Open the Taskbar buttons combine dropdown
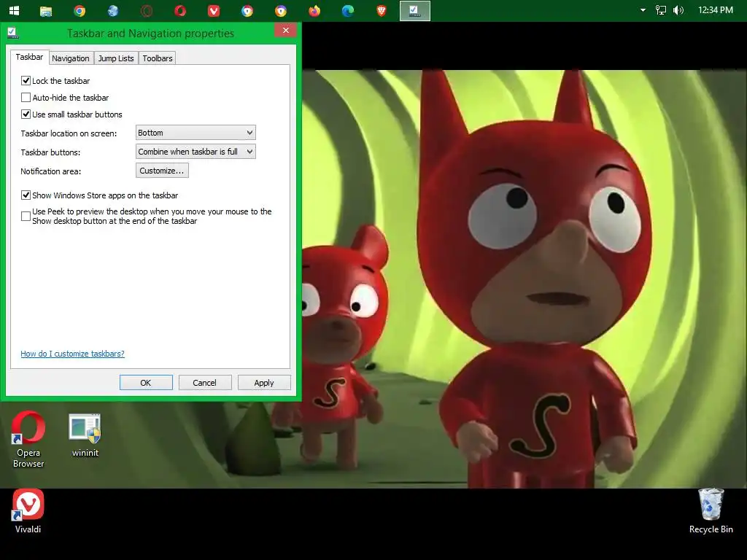This screenshot has width=747, height=560. (196, 152)
